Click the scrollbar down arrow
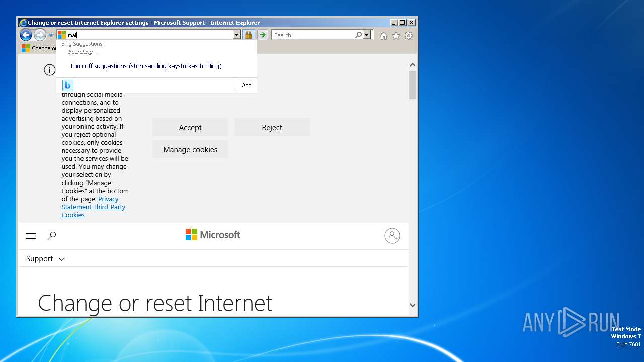 (x=413, y=305)
